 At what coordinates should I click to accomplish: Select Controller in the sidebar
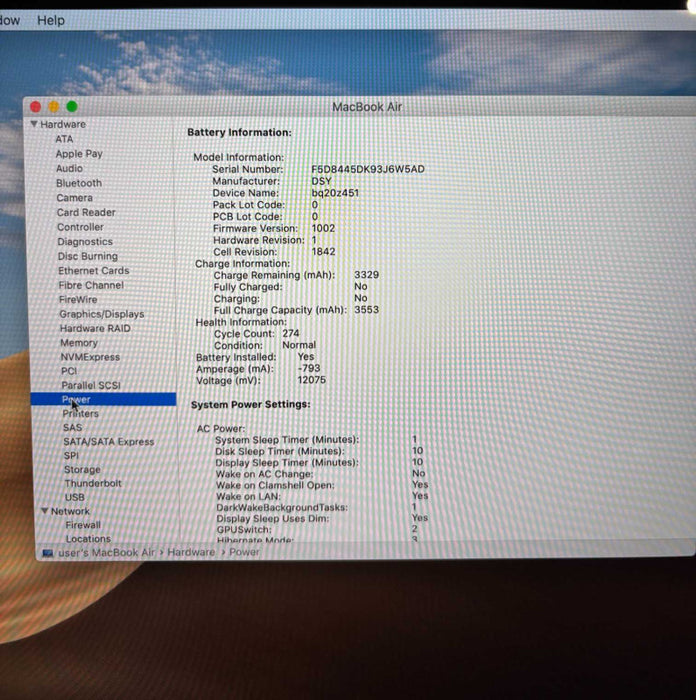pyautogui.click(x=80, y=227)
